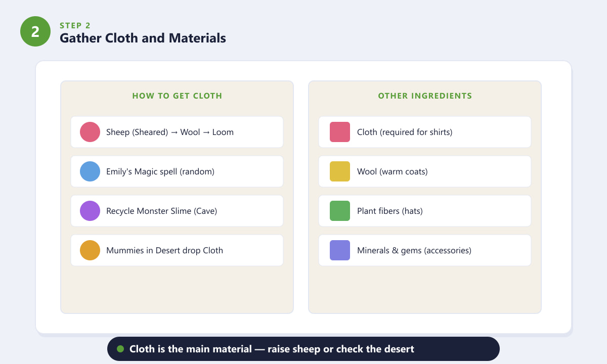Viewport: 607px width, 364px height.
Task: Click the 'OTHER INGREDIENTS' heading
Action: click(425, 96)
